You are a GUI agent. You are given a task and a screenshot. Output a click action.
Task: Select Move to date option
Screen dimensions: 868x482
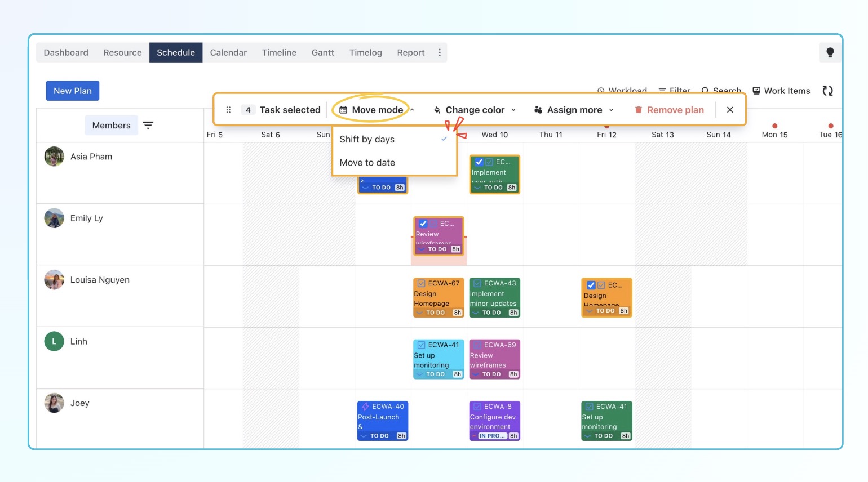(367, 163)
